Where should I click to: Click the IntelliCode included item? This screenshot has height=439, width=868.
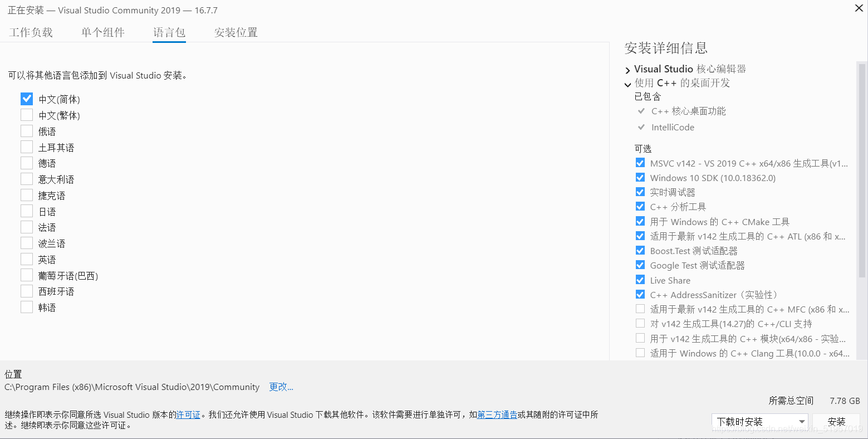(x=673, y=127)
